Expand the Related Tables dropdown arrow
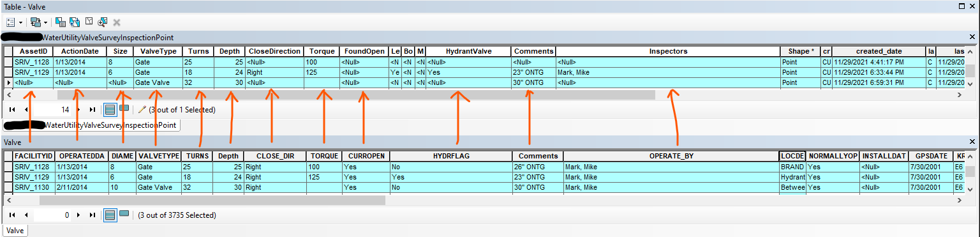The image size is (980, 237). [45, 22]
